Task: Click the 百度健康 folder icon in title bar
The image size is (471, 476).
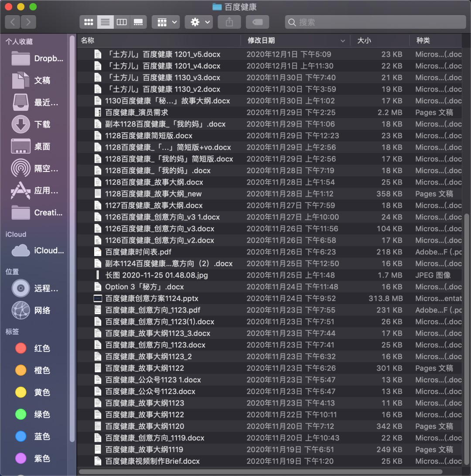Action: pos(217,7)
